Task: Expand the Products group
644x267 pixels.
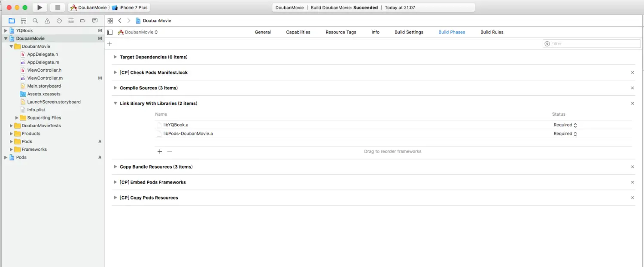Action: pos(12,134)
